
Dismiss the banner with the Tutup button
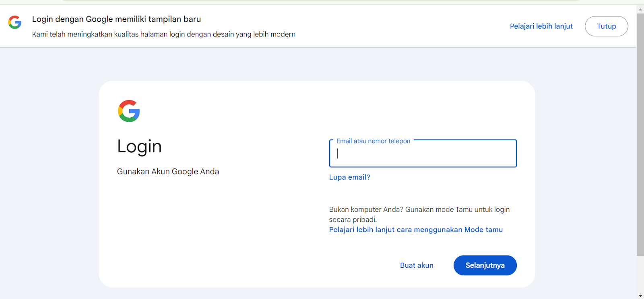tap(606, 26)
